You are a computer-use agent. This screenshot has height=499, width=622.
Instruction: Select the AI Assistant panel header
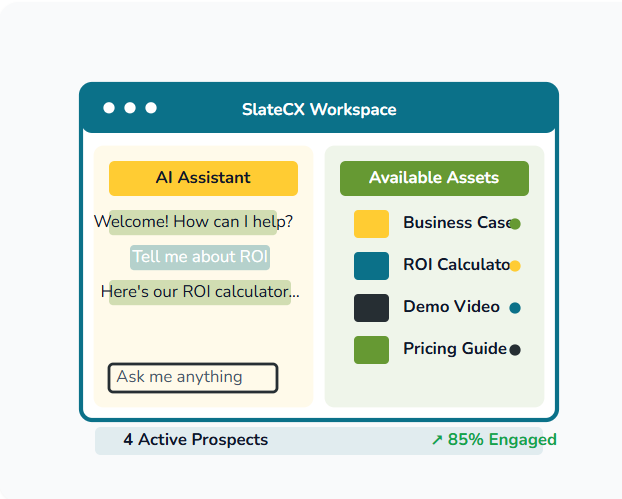coord(203,178)
